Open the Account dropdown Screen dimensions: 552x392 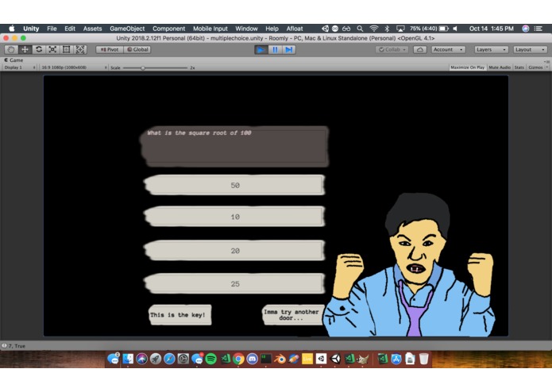tap(448, 49)
